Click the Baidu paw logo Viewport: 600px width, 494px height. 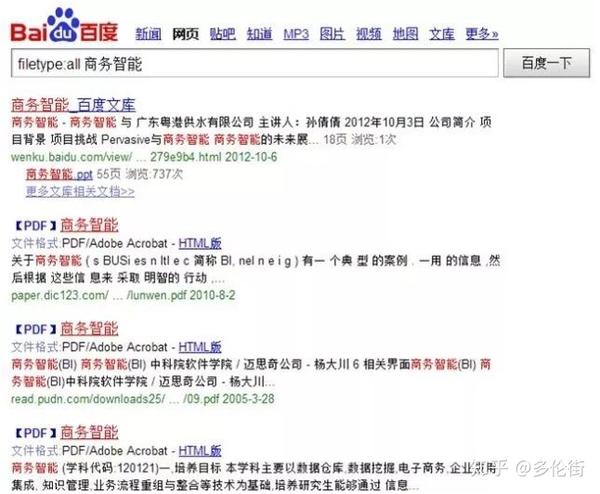(x=64, y=25)
